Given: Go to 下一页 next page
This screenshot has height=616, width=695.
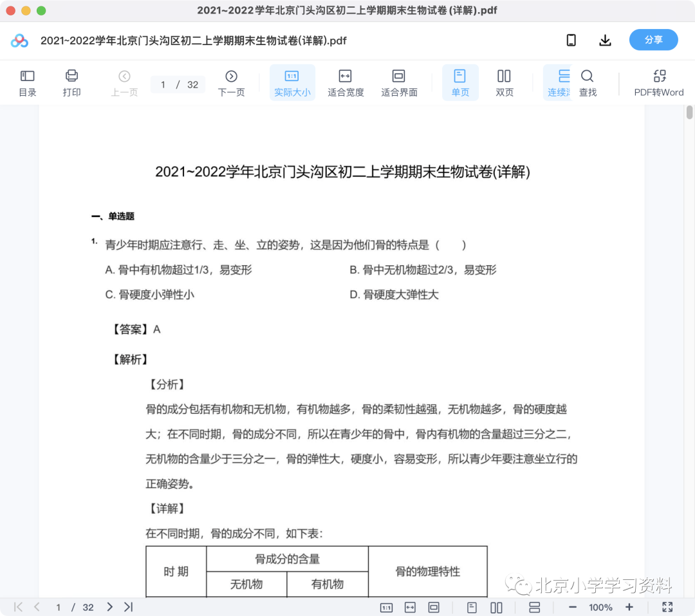Looking at the screenshot, I should point(232,83).
